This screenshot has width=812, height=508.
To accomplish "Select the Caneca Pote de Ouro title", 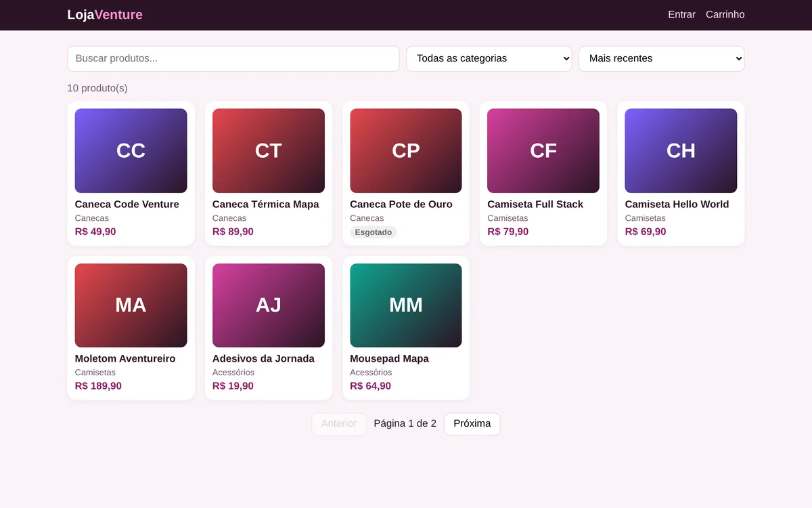I will [x=401, y=205].
